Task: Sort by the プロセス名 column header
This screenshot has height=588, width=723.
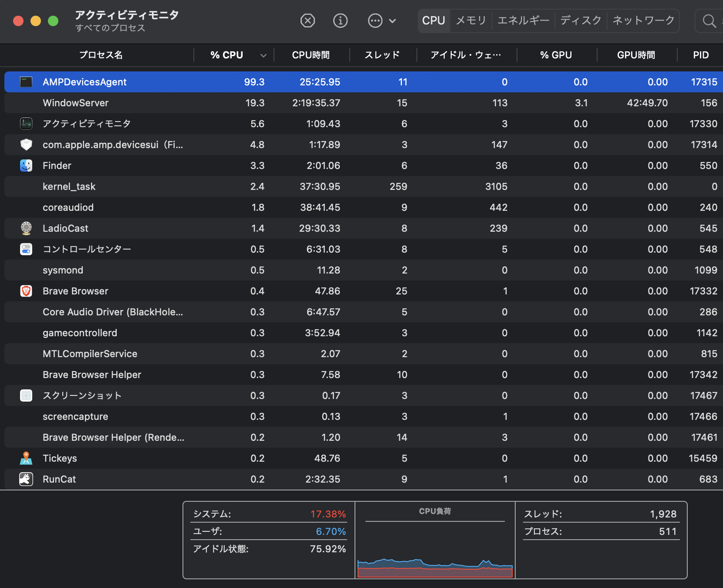Action: tap(101, 55)
